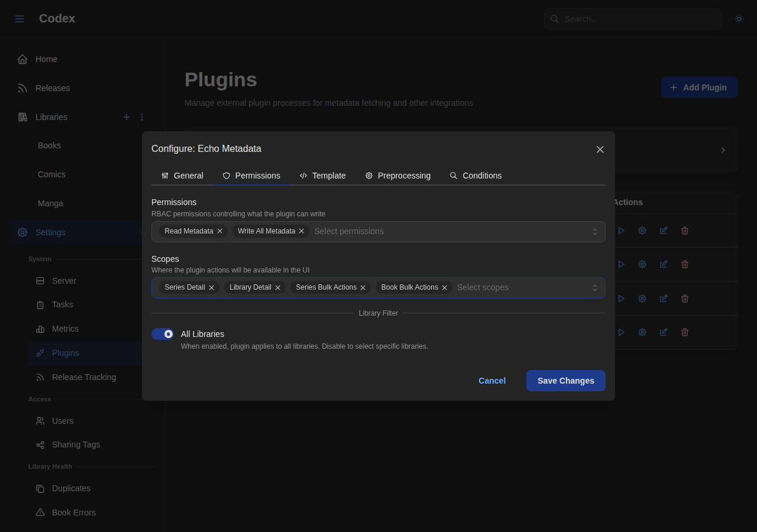Click the first row's configure gear icon

pyautogui.click(x=642, y=231)
